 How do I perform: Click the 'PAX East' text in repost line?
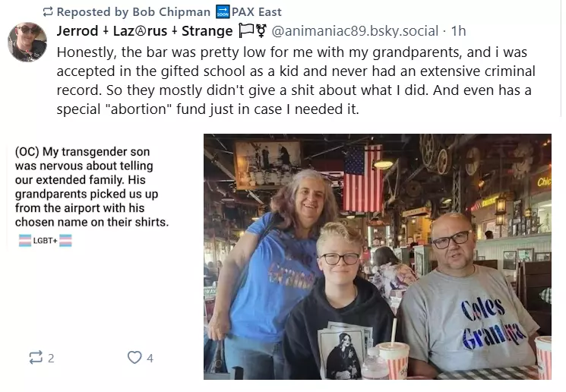pos(258,11)
